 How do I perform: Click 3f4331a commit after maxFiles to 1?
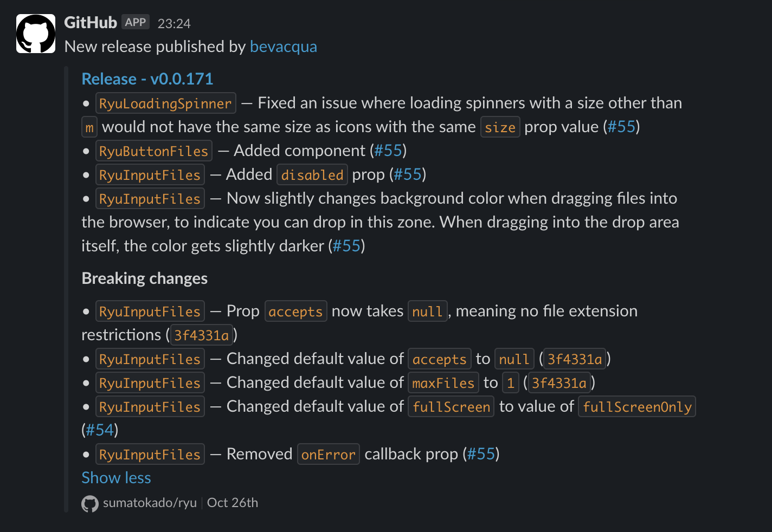coord(559,383)
